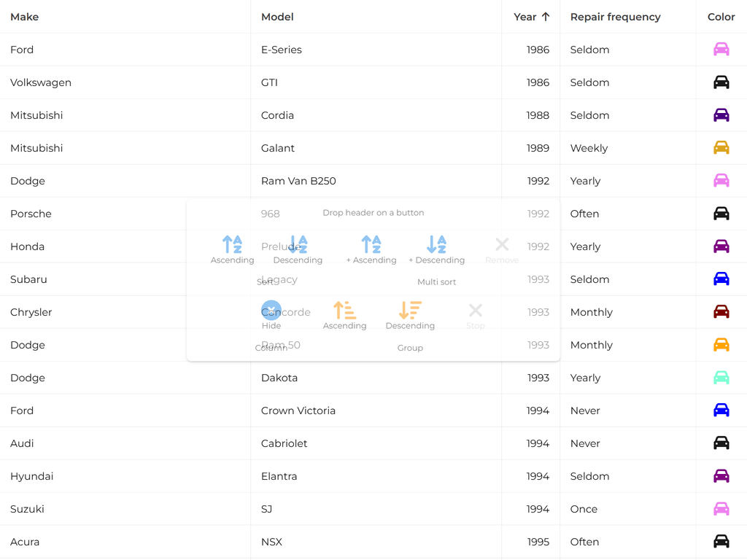Click the + Descending multi-sort icon
Viewport: 747px width, 560px height.
click(x=436, y=244)
